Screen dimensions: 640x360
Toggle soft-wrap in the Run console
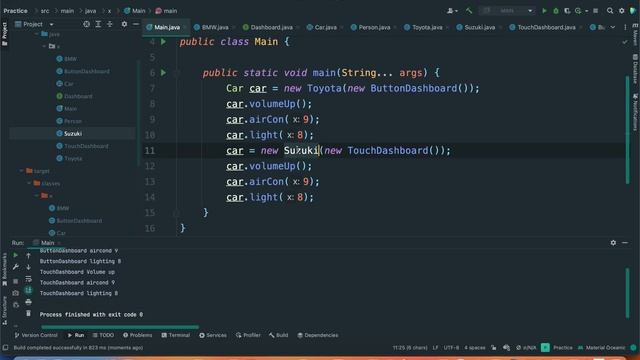pos(28,279)
